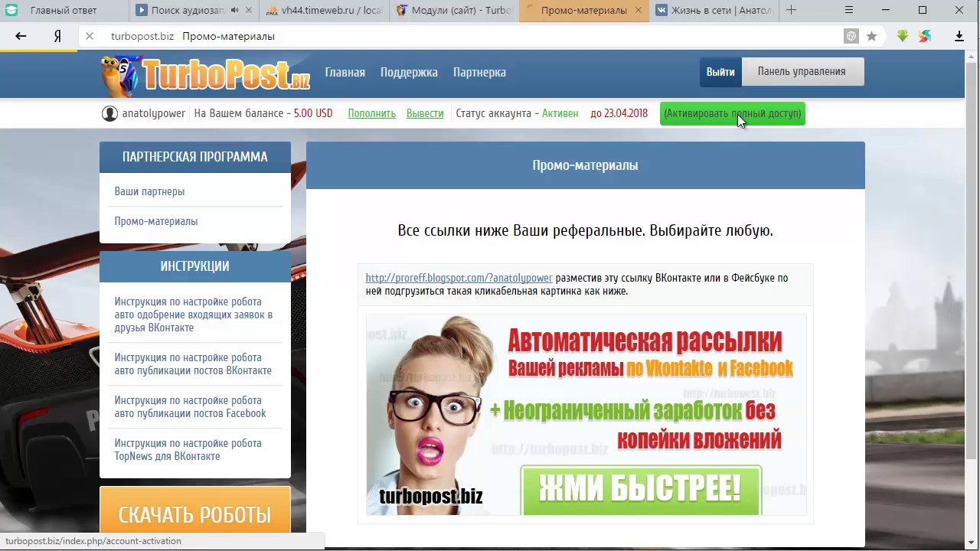Open Yandex home via the Я icon
This screenshot has height=551, width=980.
(x=57, y=36)
